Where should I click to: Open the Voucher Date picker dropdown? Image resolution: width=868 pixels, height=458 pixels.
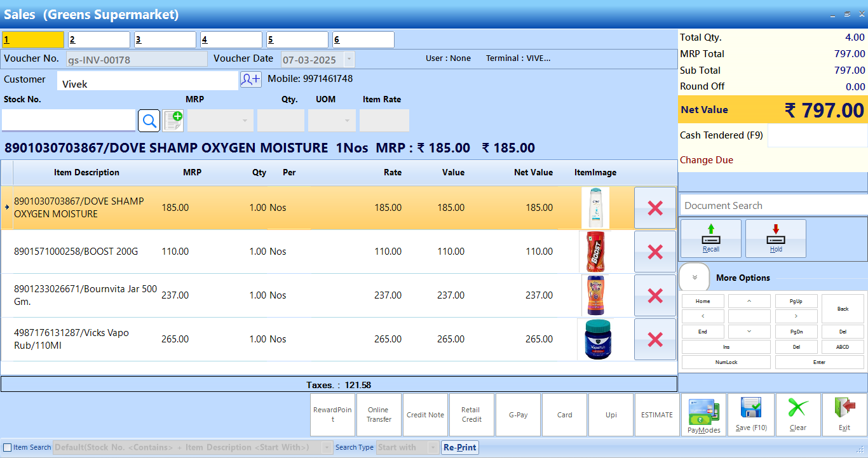click(x=349, y=60)
